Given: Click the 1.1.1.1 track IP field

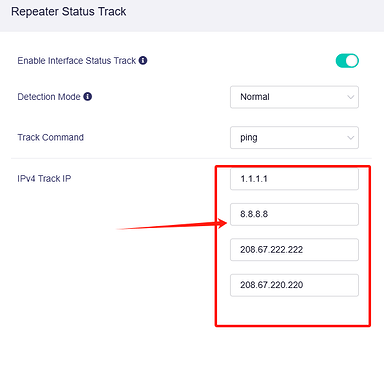Looking at the screenshot, I should pos(294,179).
